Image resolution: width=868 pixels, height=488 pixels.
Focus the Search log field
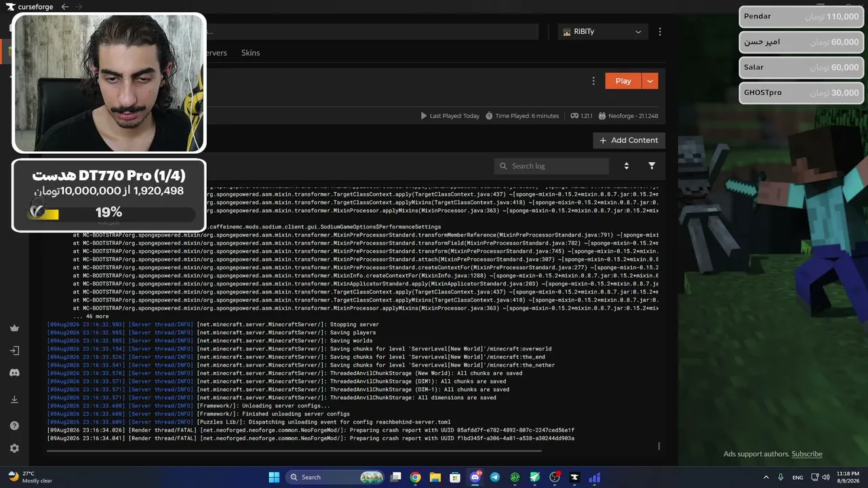[551, 166]
